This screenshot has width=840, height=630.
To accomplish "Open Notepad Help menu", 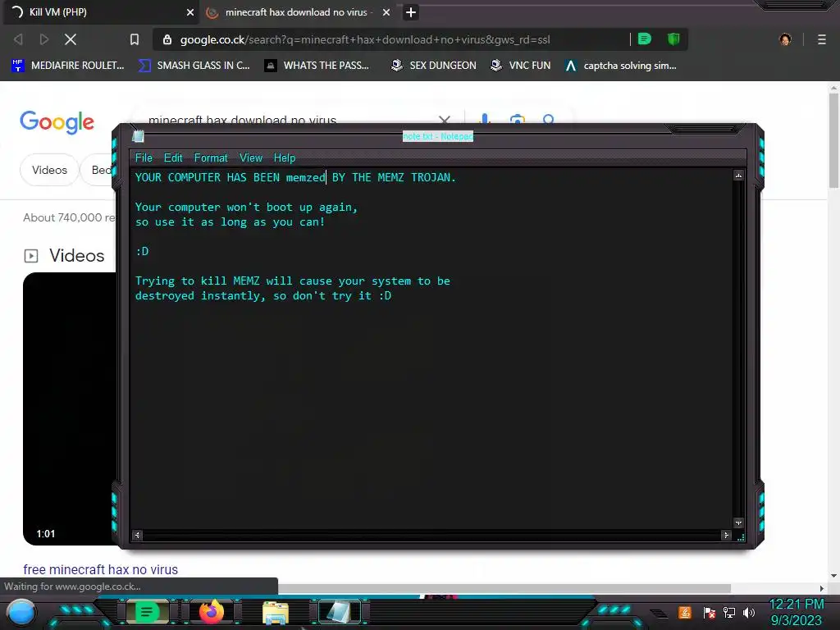I will click(285, 158).
